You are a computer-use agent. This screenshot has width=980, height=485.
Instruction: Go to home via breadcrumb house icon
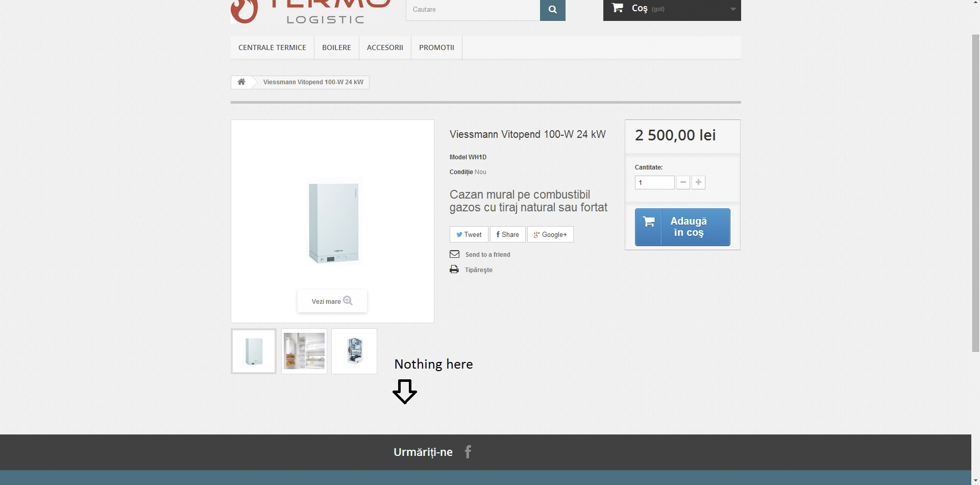tap(241, 82)
